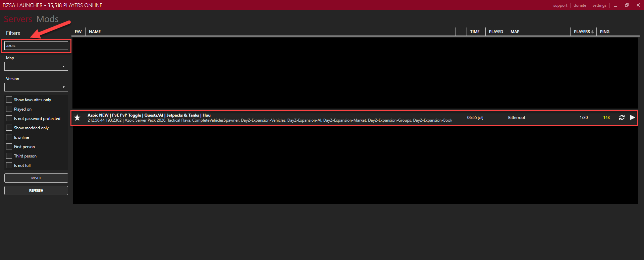
Task: Minimize the DZSA Launcher window
Action: [x=615, y=5]
